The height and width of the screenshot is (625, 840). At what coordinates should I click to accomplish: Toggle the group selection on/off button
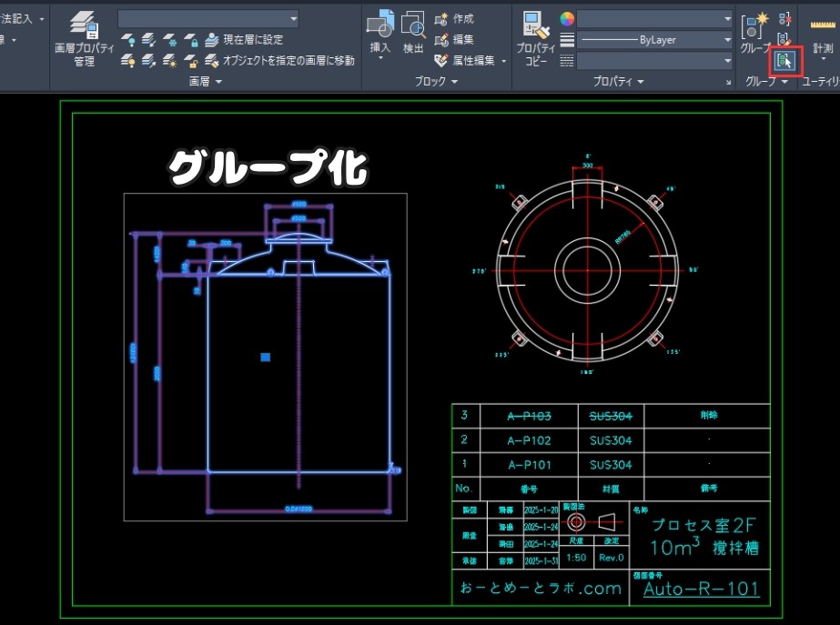785,61
